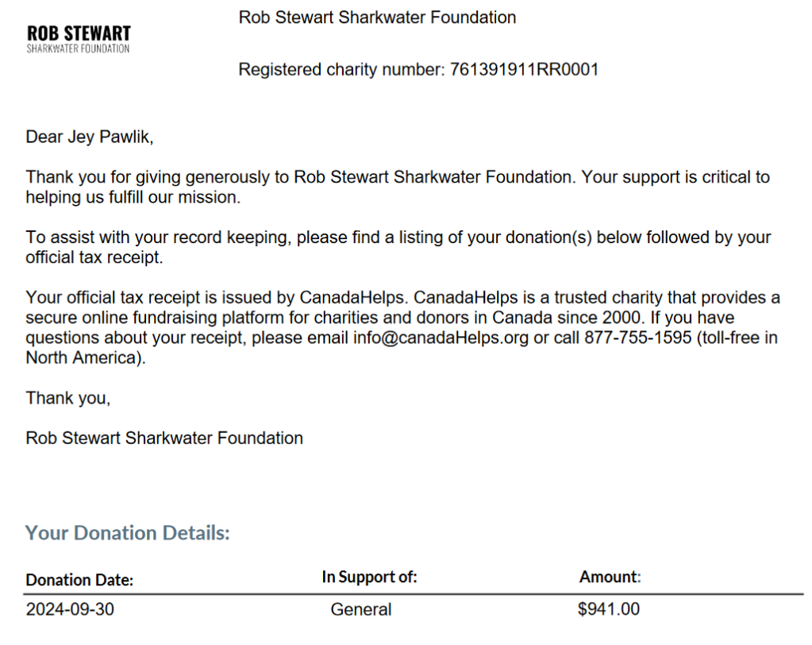Click the 'In Support of:' column header

pyautogui.click(x=369, y=577)
